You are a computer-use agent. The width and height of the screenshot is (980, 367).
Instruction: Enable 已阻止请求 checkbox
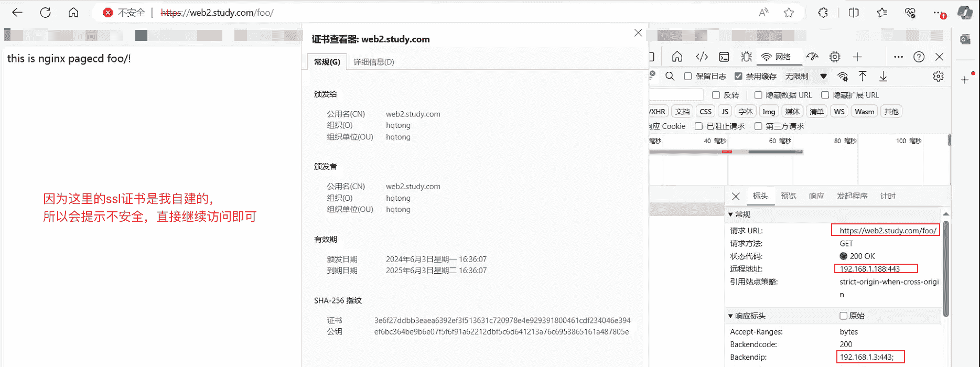point(698,126)
